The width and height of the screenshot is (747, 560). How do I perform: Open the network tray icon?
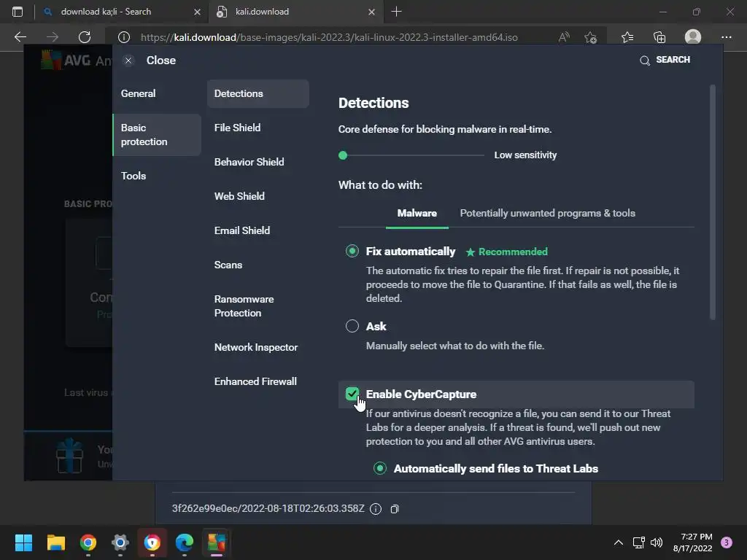[638, 542]
